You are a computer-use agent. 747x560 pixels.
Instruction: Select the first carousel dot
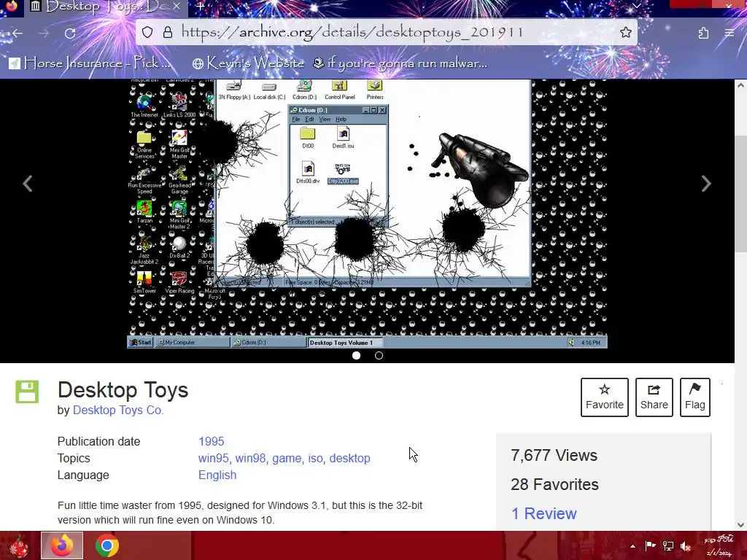(x=356, y=355)
